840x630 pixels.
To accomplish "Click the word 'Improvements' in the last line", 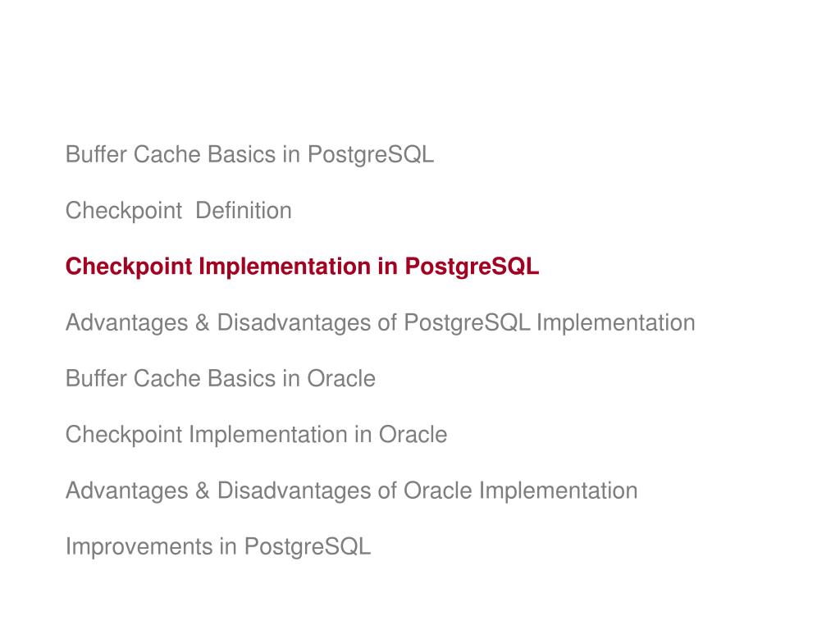I will point(139,547).
